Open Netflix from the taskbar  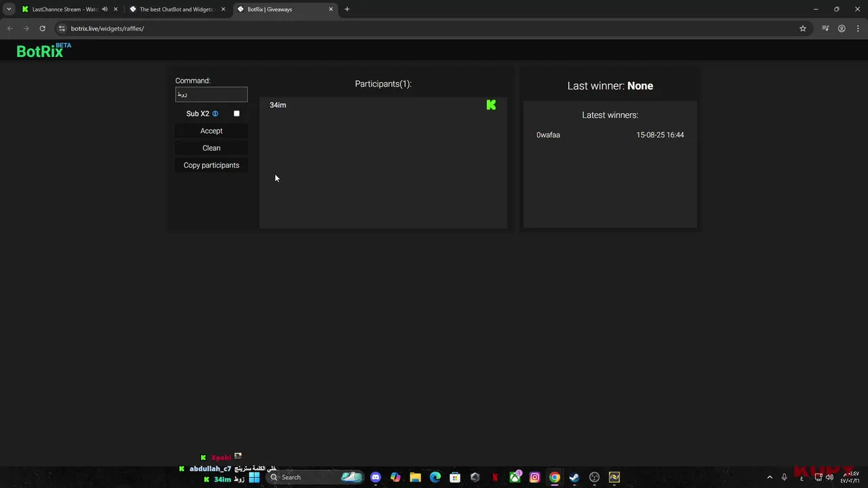point(495,477)
